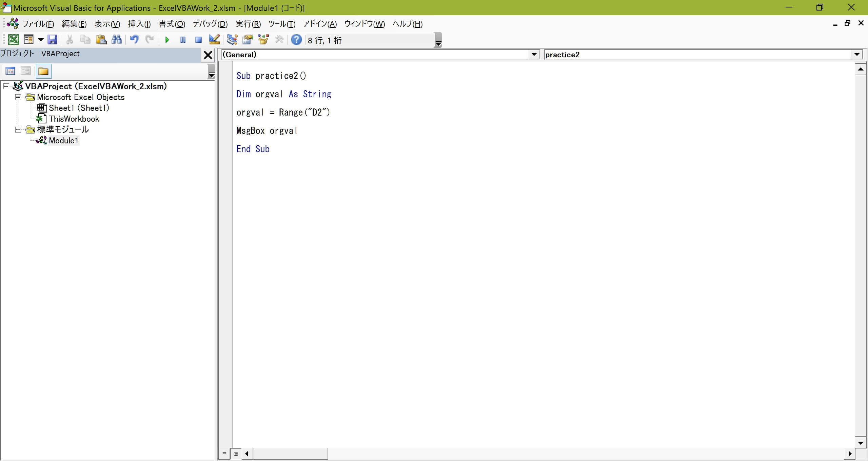The height and width of the screenshot is (461, 868).
Task: Select ThisWorkbook in the project tree
Action: [74, 119]
